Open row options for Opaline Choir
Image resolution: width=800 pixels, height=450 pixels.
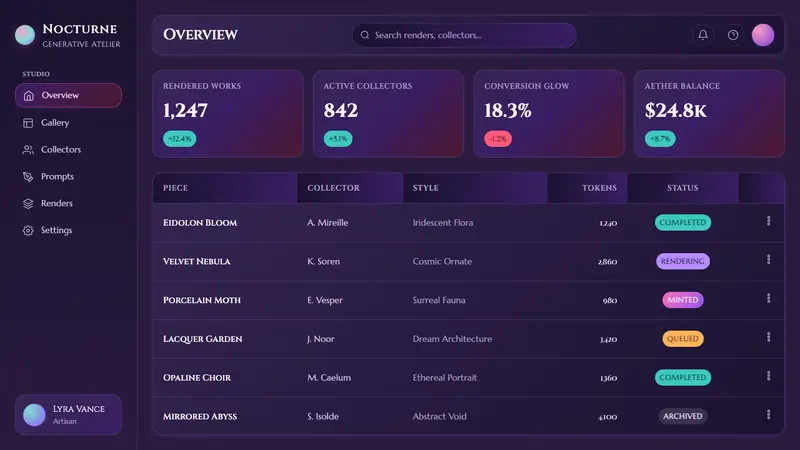[x=768, y=376]
